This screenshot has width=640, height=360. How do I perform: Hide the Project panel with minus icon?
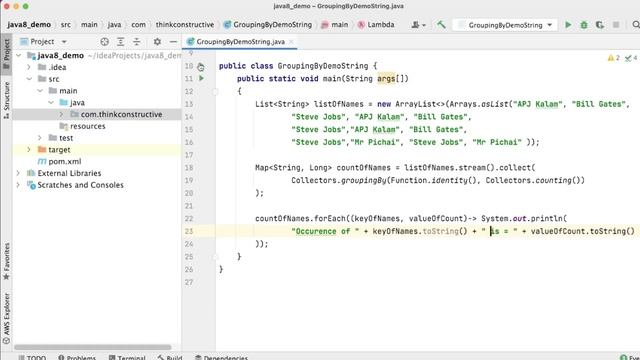click(x=173, y=42)
